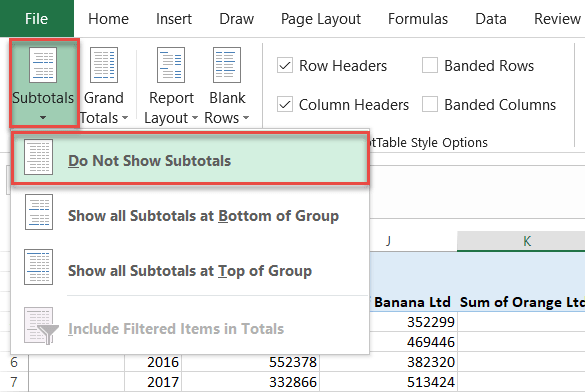
Task: Click the 2016 year cell
Action: pos(153,362)
